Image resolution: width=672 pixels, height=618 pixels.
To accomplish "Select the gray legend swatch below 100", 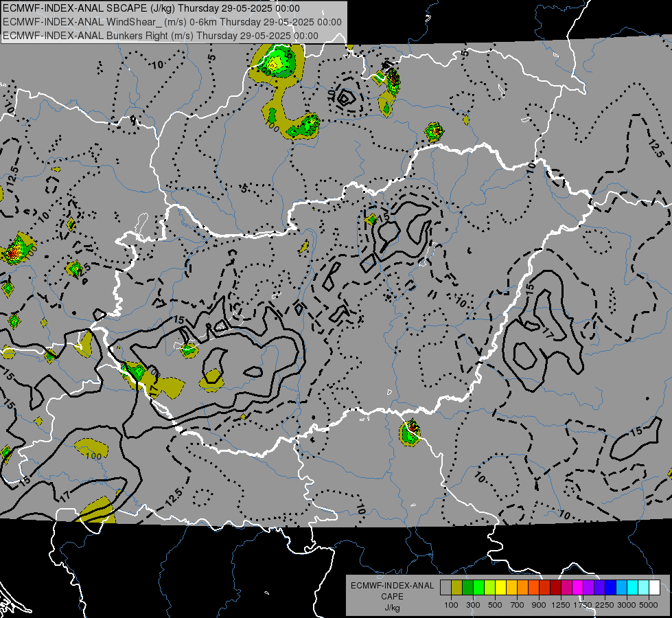I will point(445,588).
